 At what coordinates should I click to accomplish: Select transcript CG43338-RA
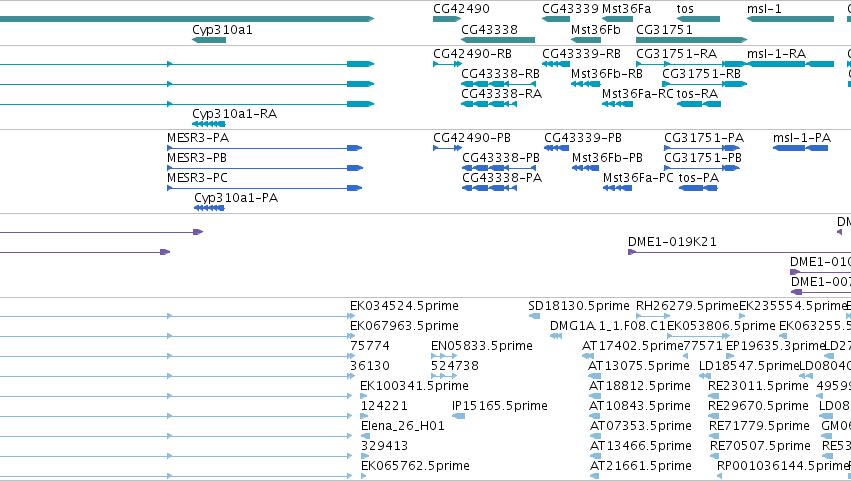(x=501, y=94)
